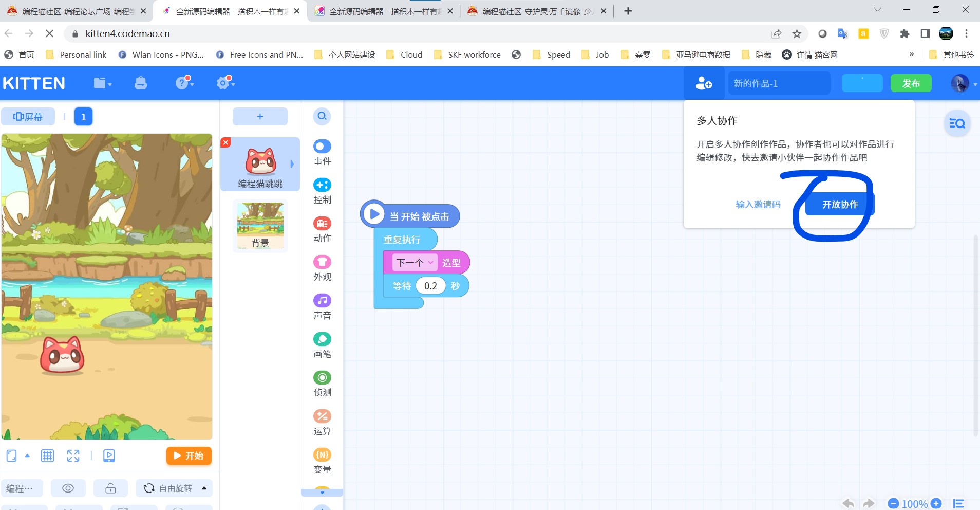
Task: Redo the workspace action
Action: (868, 504)
